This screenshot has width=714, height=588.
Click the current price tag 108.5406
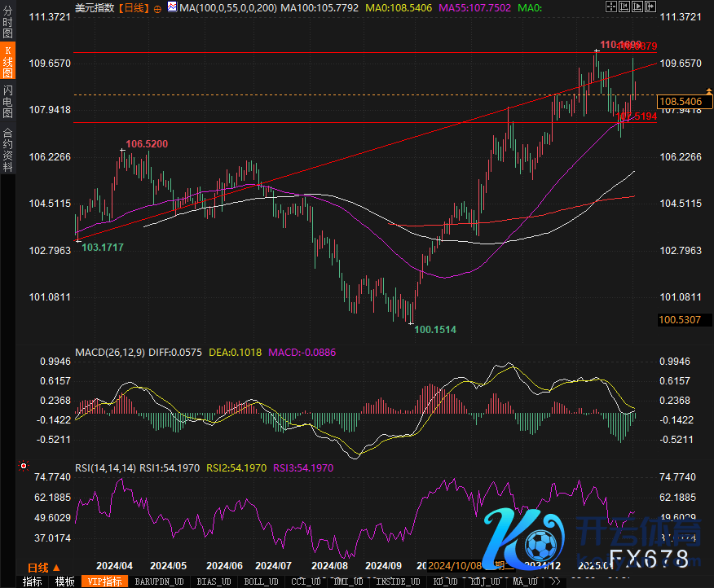pyautogui.click(x=683, y=102)
